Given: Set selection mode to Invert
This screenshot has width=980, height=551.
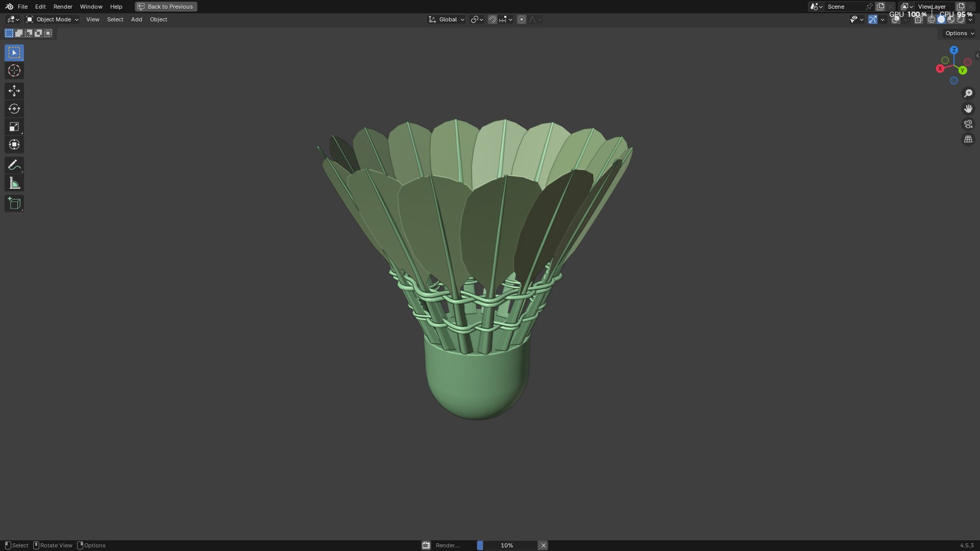Looking at the screenshot, I should click(x=38, y=33).
